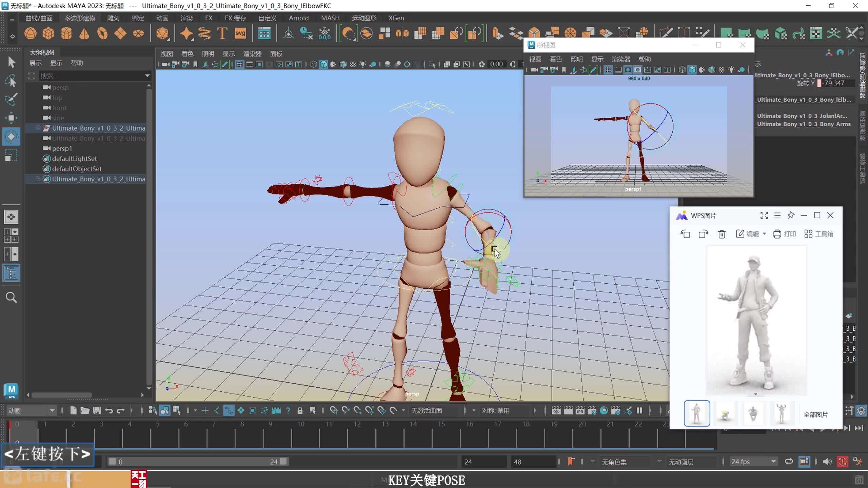Open the toolbox button in WPS viewer
Viewport: 868px width, 488px height.
[818, 234]
